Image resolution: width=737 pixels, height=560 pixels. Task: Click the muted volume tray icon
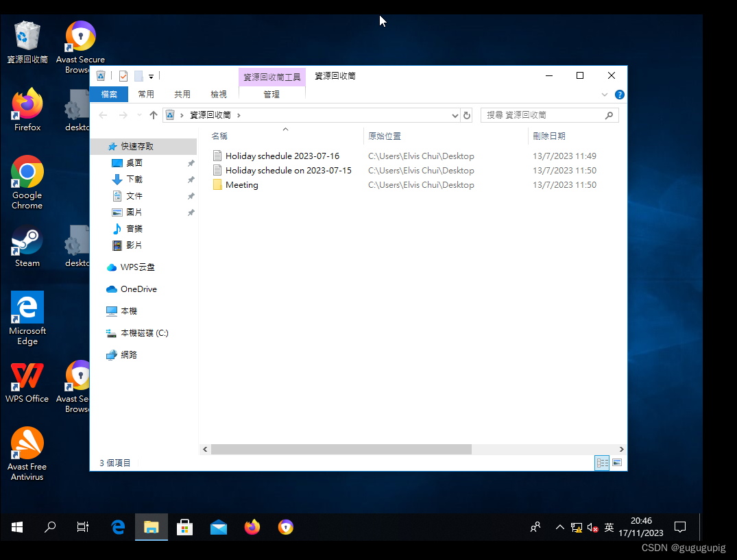(x=593, y=528)
